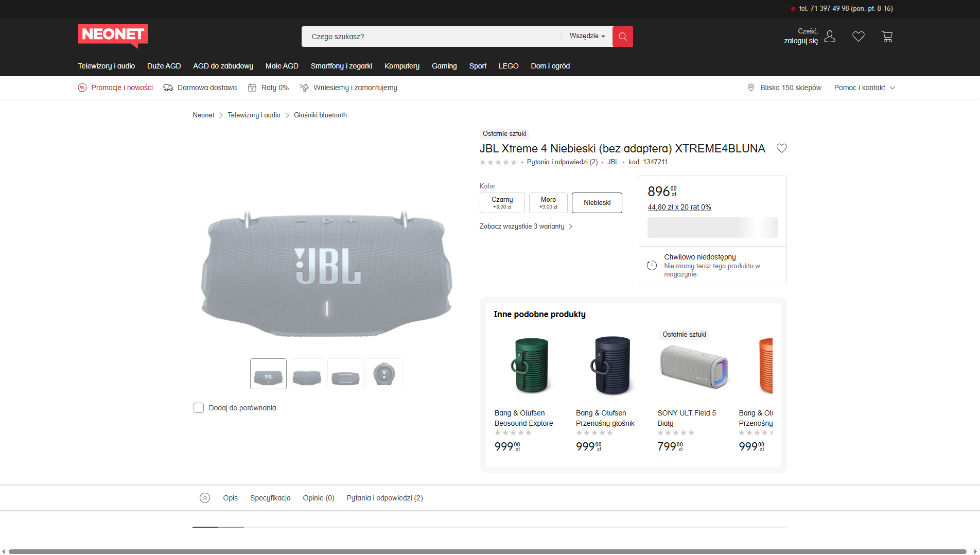Click the horizontal page scrollbar
980x555 pixels.
coord(487,551)
